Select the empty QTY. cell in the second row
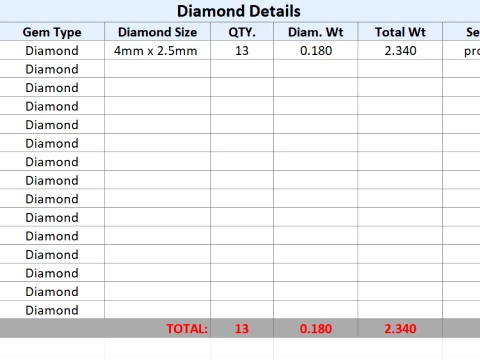This screenshot has height=360, width=480. (x=242, y=69)
